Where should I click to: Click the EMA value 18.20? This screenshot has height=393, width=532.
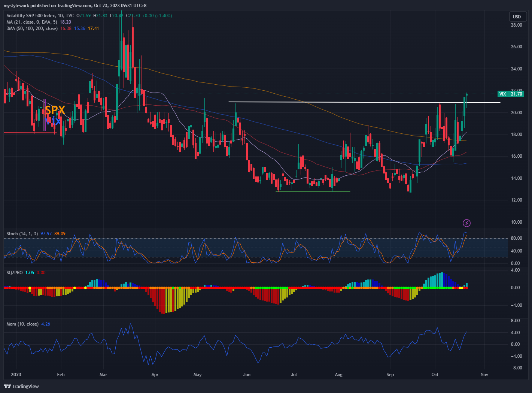(x=66, y=22)
